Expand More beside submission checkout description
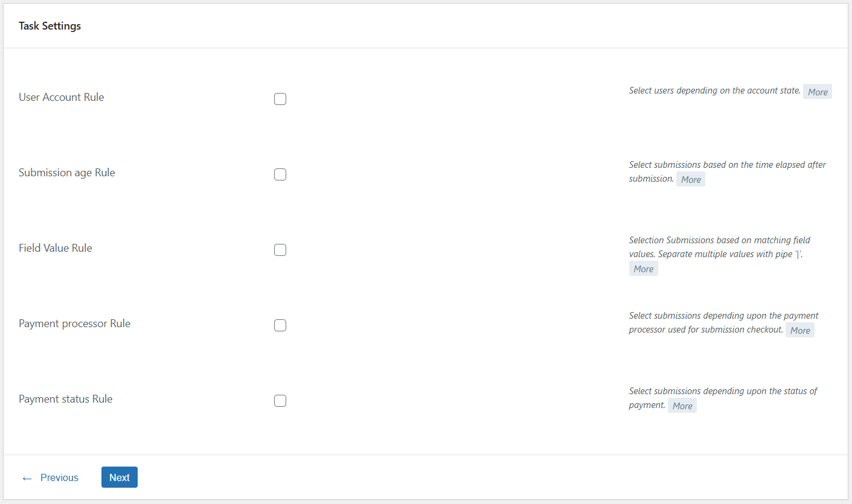 pos(800,330)
